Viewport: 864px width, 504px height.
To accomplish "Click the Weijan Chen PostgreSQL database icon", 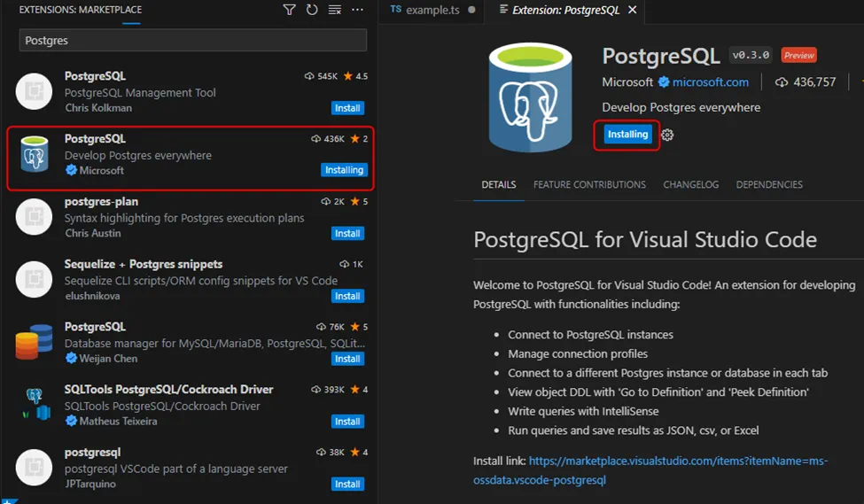I will coord(34,343).
